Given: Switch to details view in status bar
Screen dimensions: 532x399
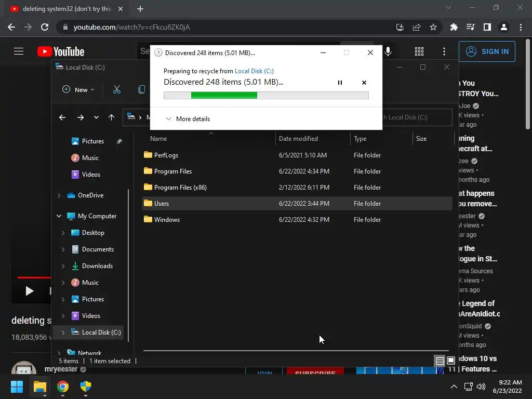Looking at the screenshot, I should coord(440,361).
